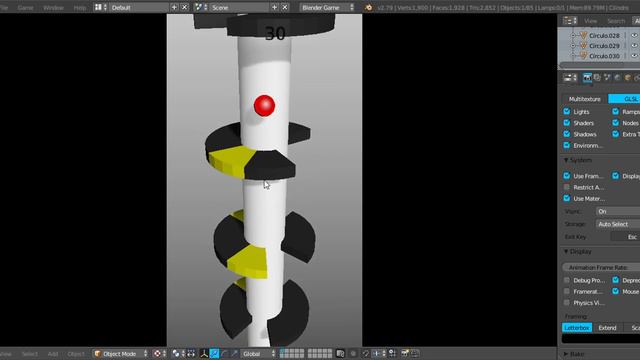Toggle visibility of Circulo.028
640x360 pixels.
tap(634, 36)
